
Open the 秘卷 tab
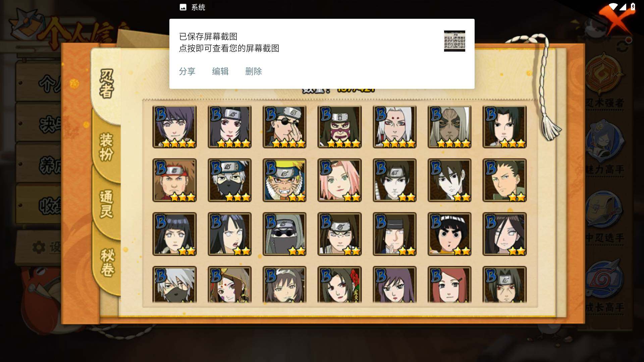click(x=107, y=262)
